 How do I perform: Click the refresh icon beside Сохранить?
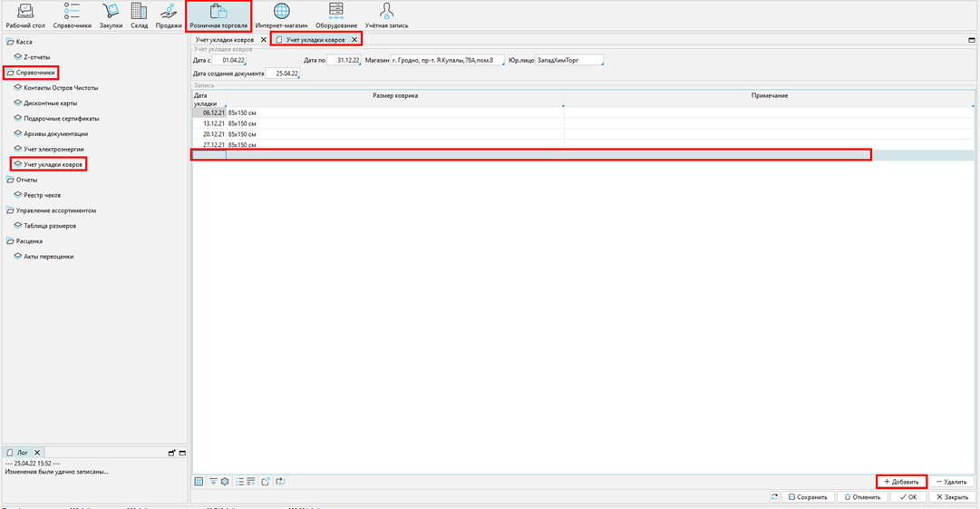774,497
